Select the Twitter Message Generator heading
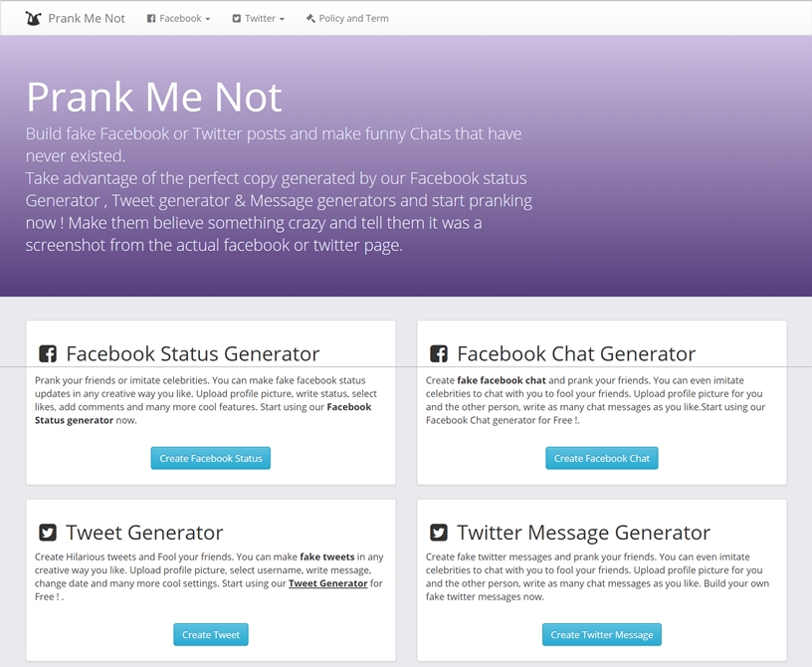The image size is (812, 667). (583, 533)
